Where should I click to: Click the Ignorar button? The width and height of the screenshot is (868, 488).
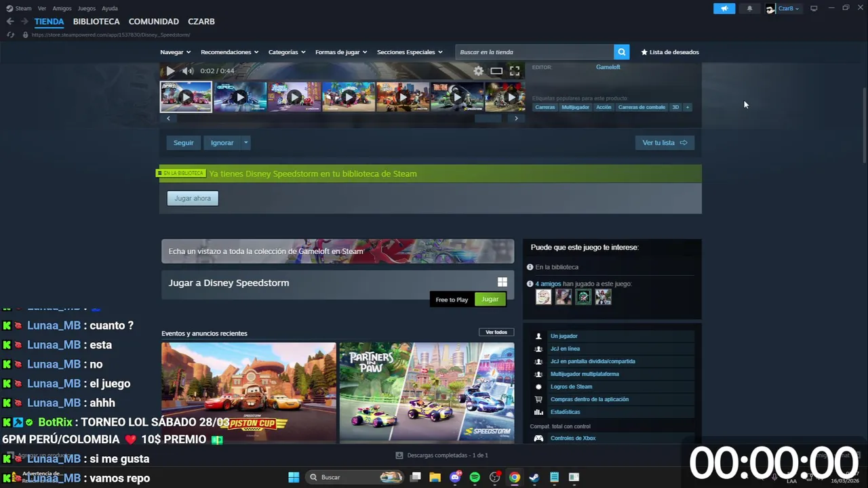point(222,142)
